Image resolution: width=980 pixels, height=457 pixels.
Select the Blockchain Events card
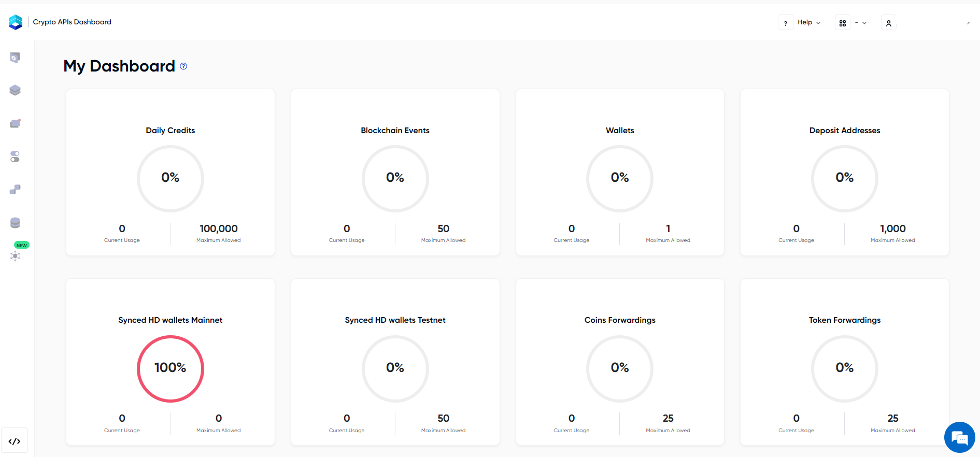pyautogui.click(x=395, y=173)
